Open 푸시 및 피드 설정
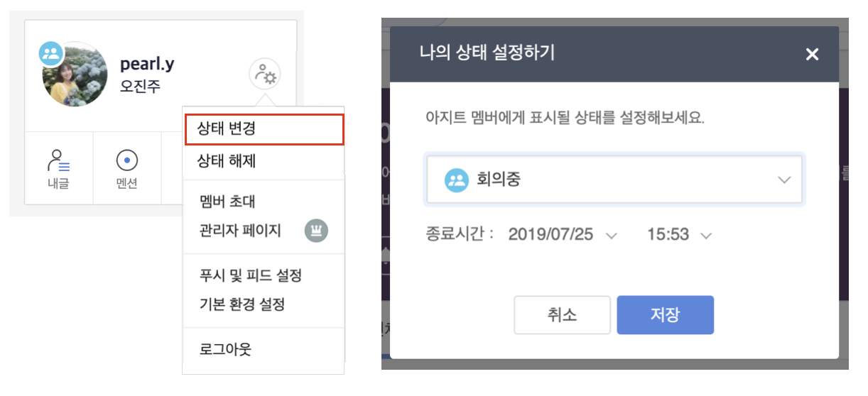This screenshot has height=396, width=868. [251, 275]
